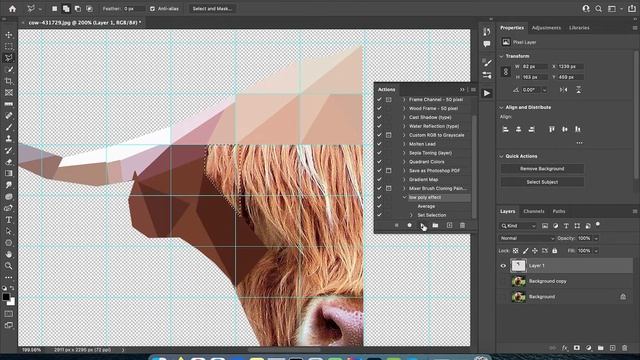Select the Zoom tool
The width and height of the screenshot is (640, 360).
tap(9, 266)
